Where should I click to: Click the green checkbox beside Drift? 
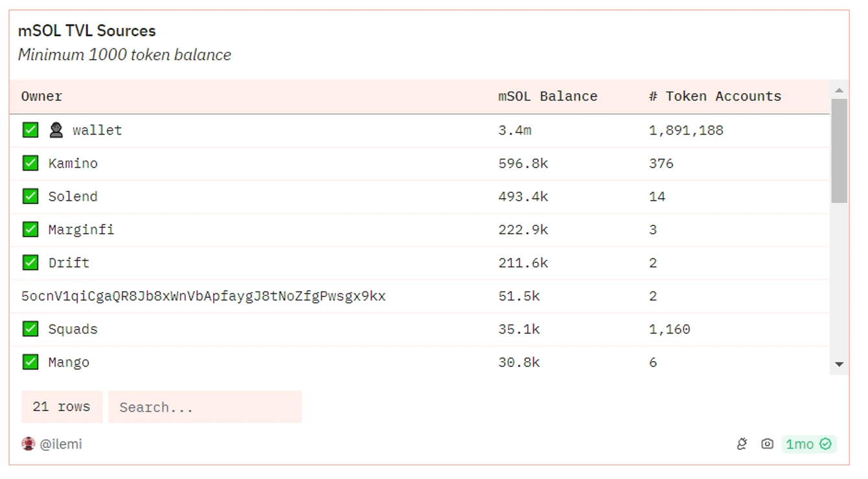coord(30,262)
